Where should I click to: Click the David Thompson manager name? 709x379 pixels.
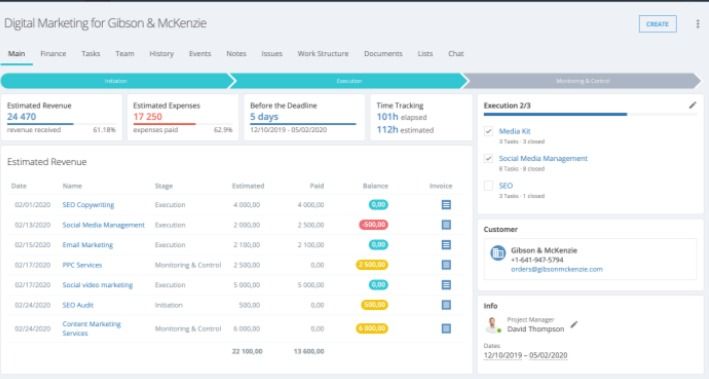click(x=535, y=329)
